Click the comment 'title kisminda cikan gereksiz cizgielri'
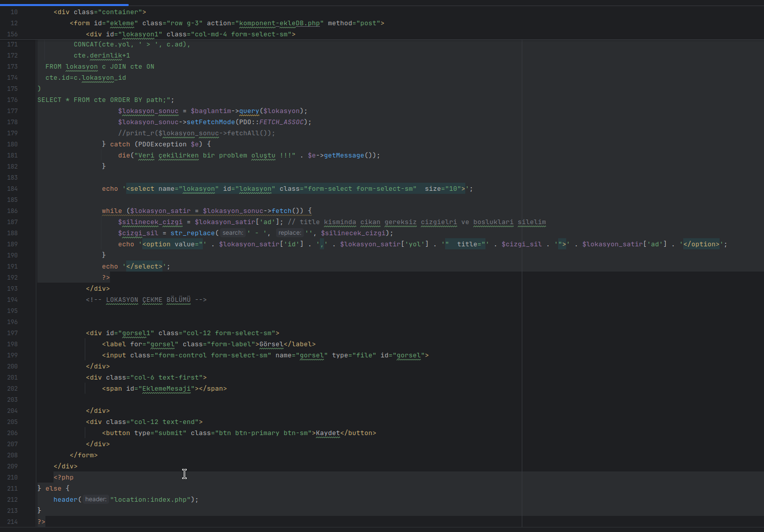 (x=378, y=222)
